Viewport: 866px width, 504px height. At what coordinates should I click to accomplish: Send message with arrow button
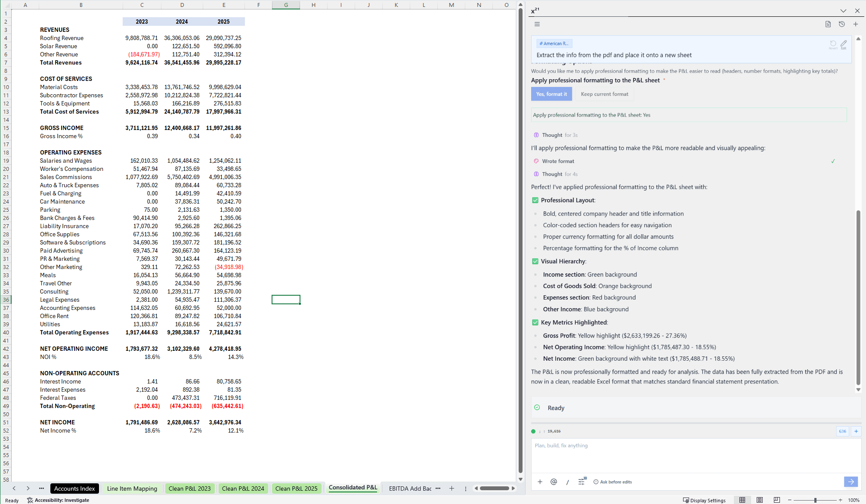tap(851, 482)
